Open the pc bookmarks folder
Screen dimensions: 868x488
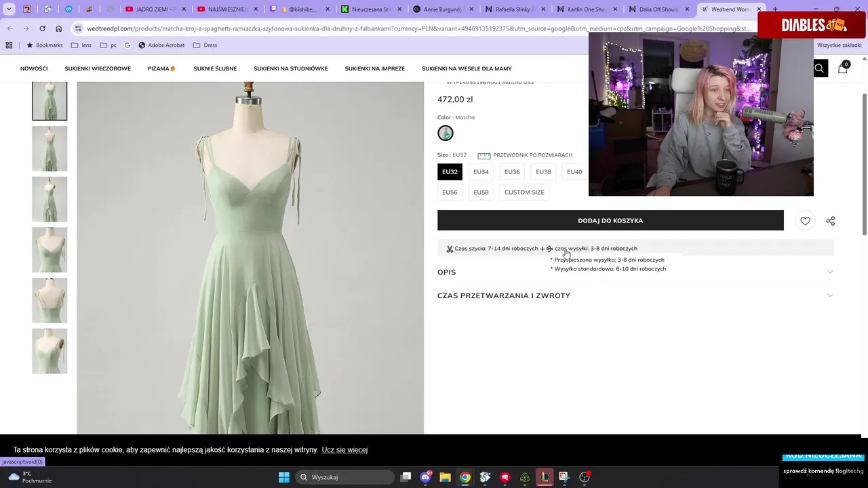108,45
